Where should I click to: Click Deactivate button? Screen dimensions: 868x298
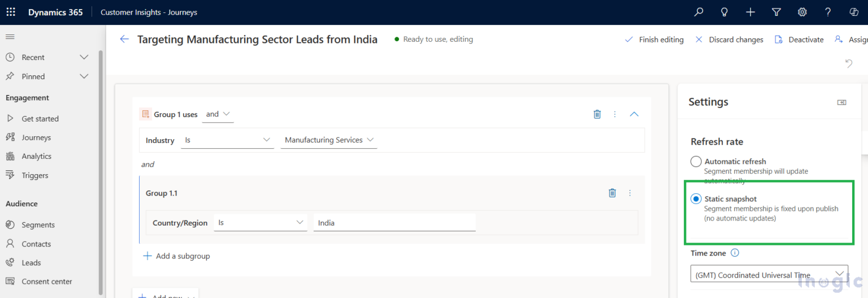tap(798, 40)
